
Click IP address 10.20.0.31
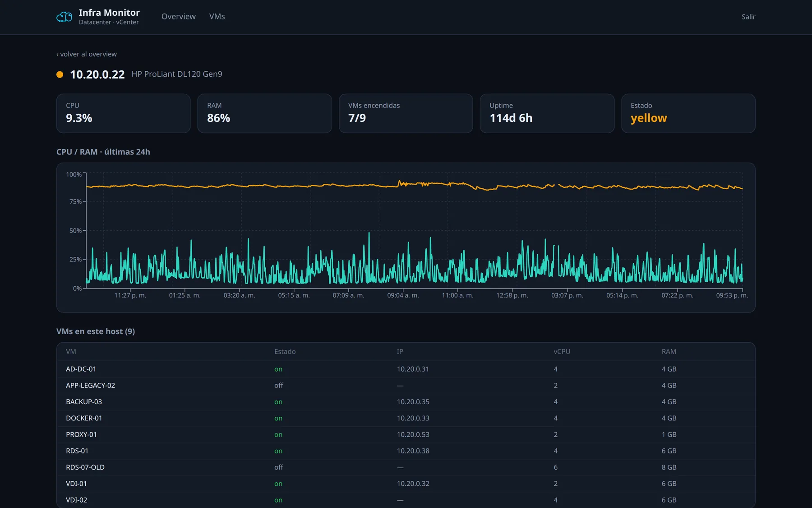pyautogui.click(x=413, y=369)
